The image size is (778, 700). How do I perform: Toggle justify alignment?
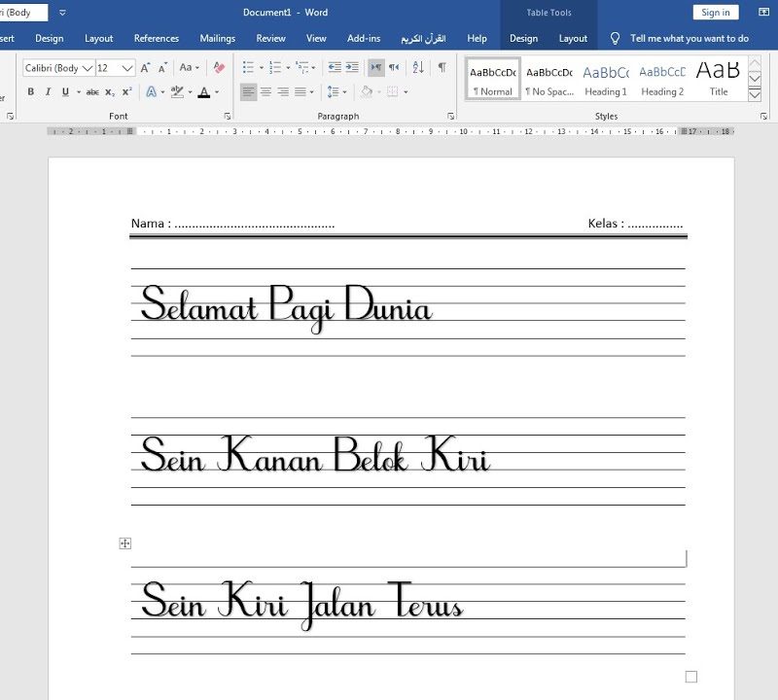[301, 91]
